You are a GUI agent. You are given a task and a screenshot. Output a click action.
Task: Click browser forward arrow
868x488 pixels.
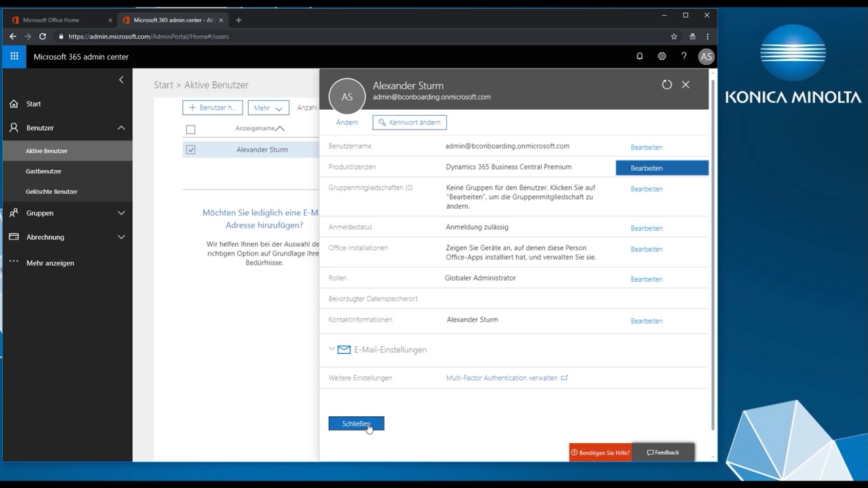point(28,37)
